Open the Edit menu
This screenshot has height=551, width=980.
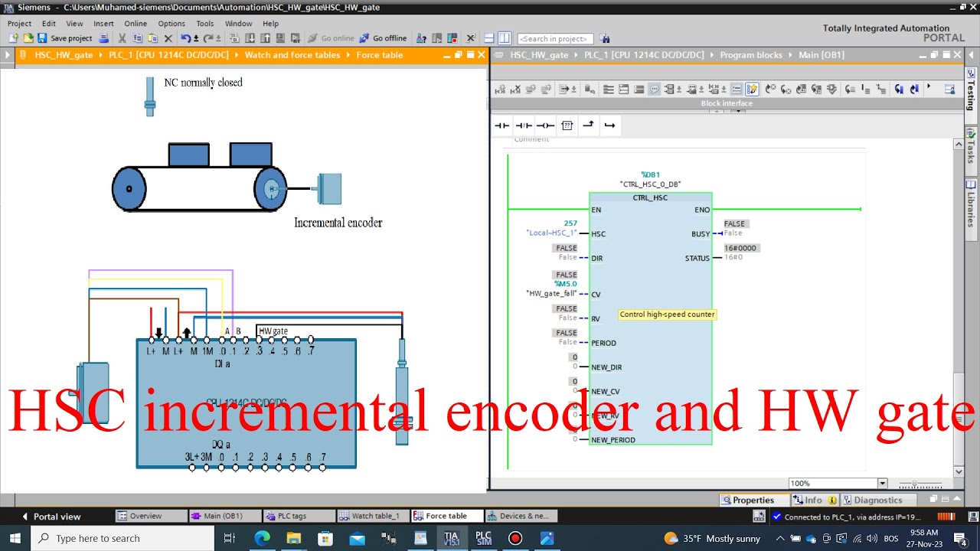click(x=49, y=24)
